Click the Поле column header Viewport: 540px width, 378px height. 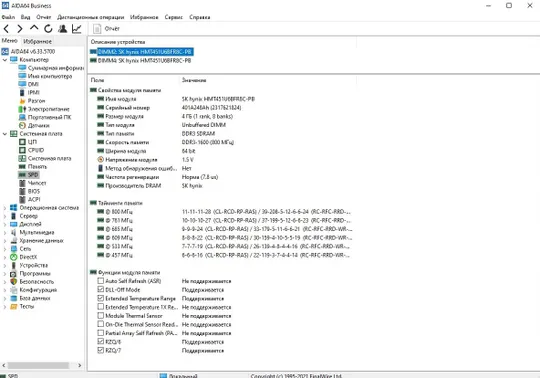pyautogui.click(x=97, y=80)
